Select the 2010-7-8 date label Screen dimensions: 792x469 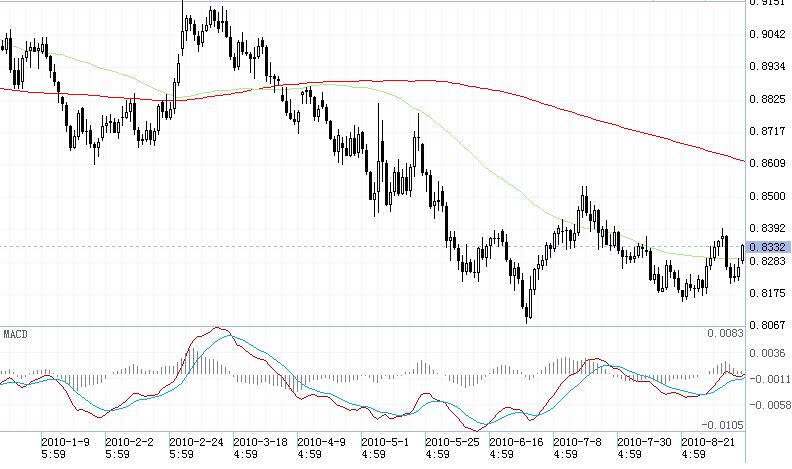577,442
